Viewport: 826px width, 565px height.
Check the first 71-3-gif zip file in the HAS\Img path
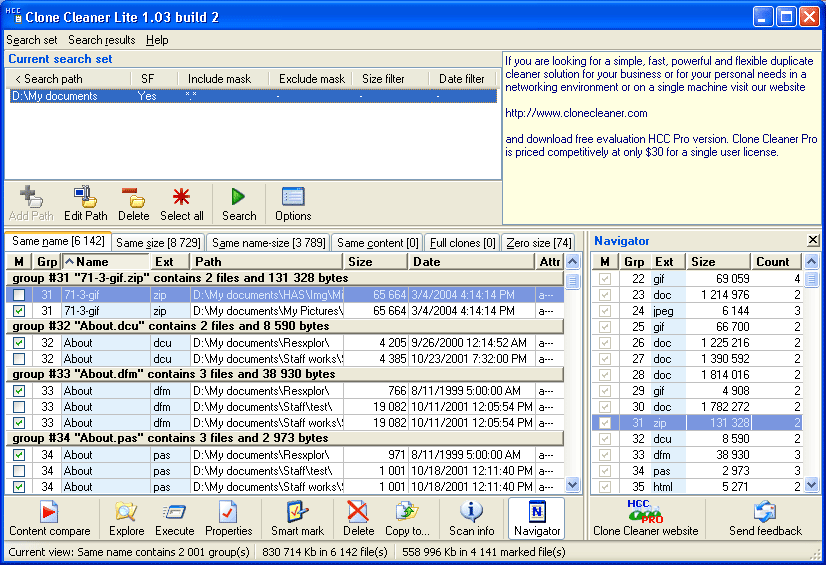(19, 295)
